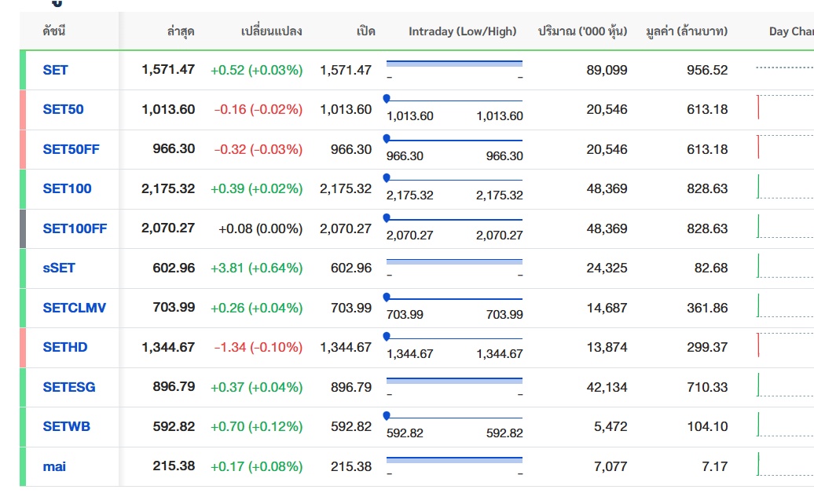Viewport: 814px width, 504px height.
Task: Click the SET100 day chart thumbnail
Action: 785,187
